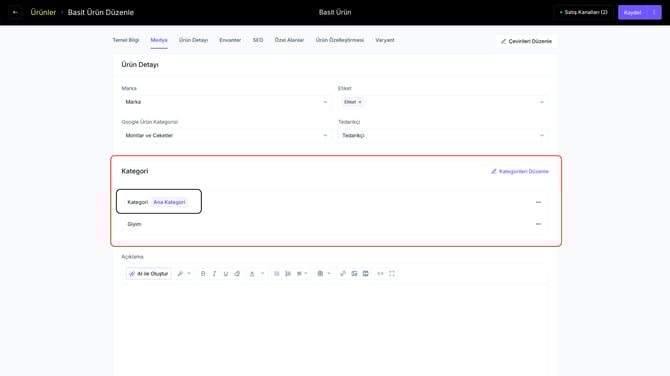
Task: Save product with the Kaydet button
Action: pyautogui.click(x=632, y=12)
